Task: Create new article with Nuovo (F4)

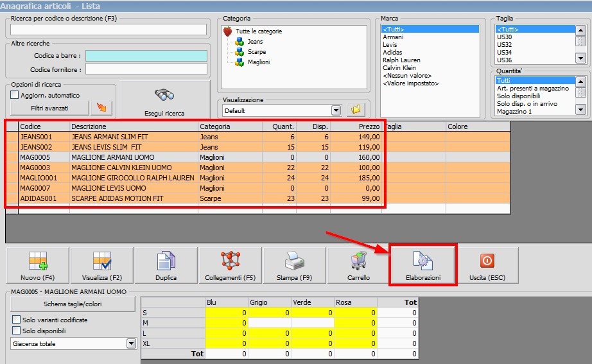Action: coord(38,265)
